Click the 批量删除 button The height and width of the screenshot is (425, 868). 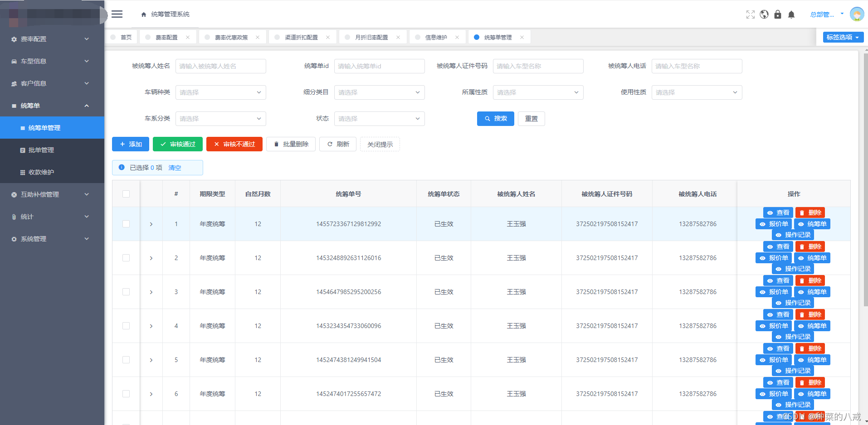(x=291, y=144)
